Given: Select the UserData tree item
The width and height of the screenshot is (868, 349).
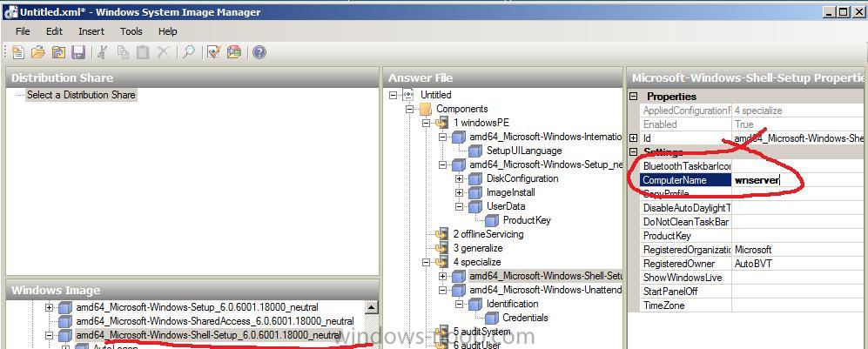Looking at the screenshot, I should pyautogui.click(x=506, y=206).
